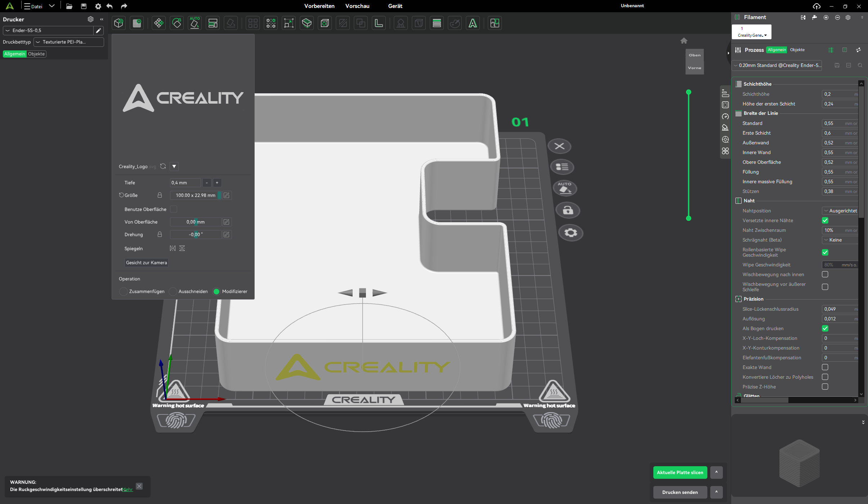Uncheck Versetzte innere Nähte checkbox

click(x=825, y=220)
